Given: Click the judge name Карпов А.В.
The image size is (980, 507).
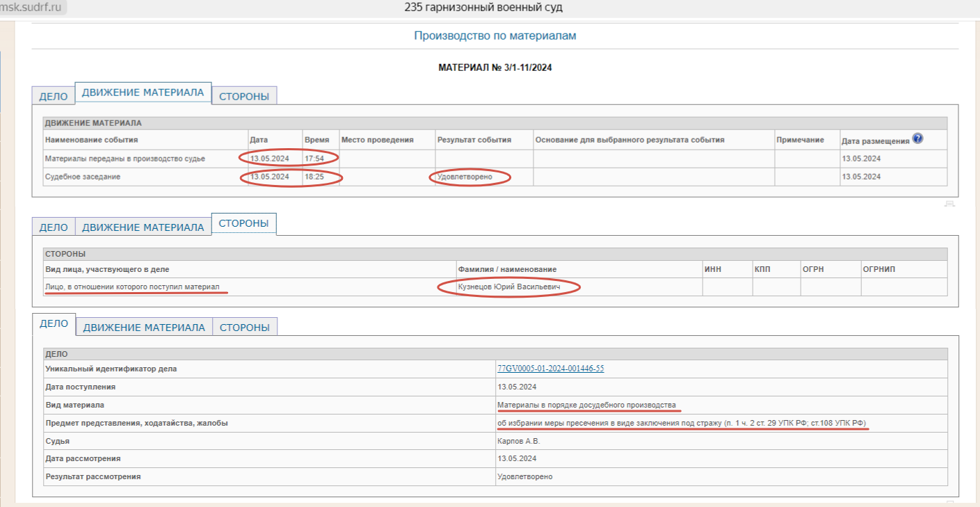Looking at the screenshot, I should (x=518, y=441).
